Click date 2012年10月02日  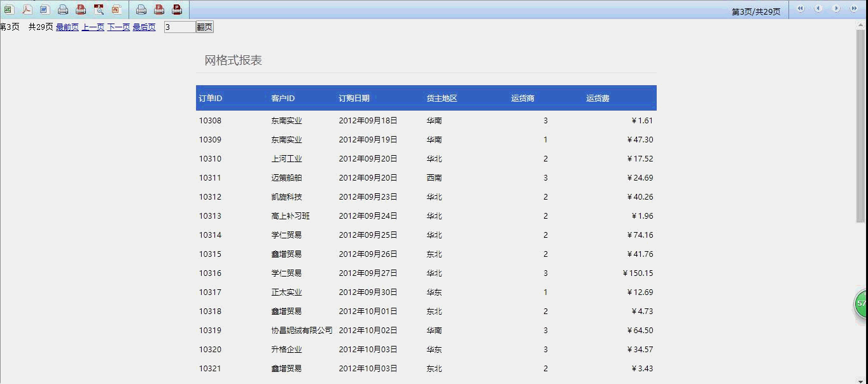368,330
